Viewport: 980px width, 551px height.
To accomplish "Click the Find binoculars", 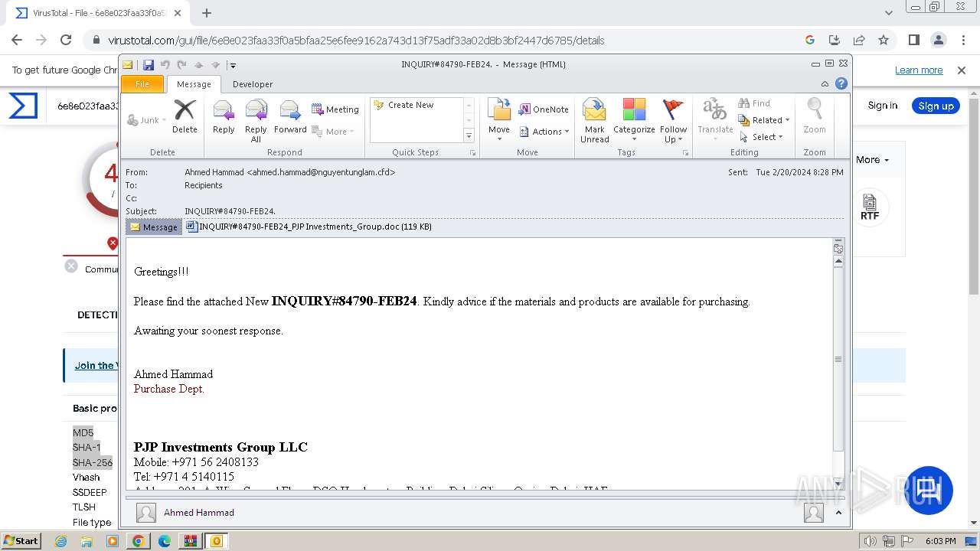I will [x=754, y=103].
